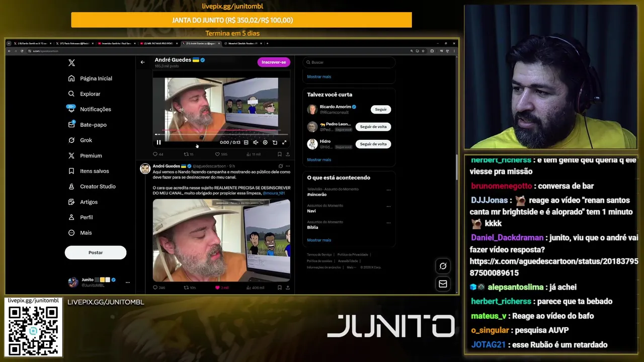Click Grok icon on the second post
Screen dimensions: 644x362
click(x=280, y=166)
